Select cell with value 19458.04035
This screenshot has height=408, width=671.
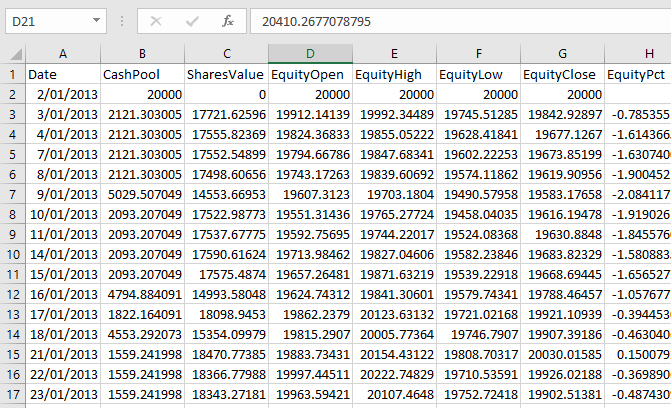[478, 214]
